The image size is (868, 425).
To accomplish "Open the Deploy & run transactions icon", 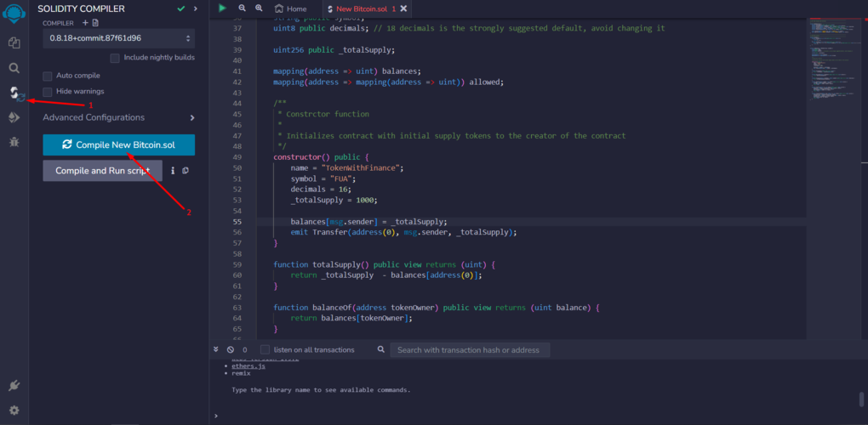I will [14, 118].
